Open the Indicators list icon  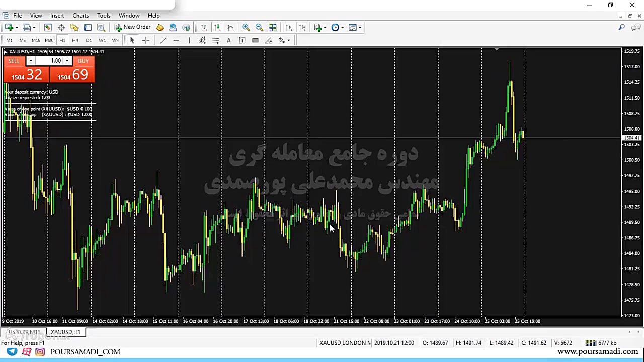coord(318,28)
